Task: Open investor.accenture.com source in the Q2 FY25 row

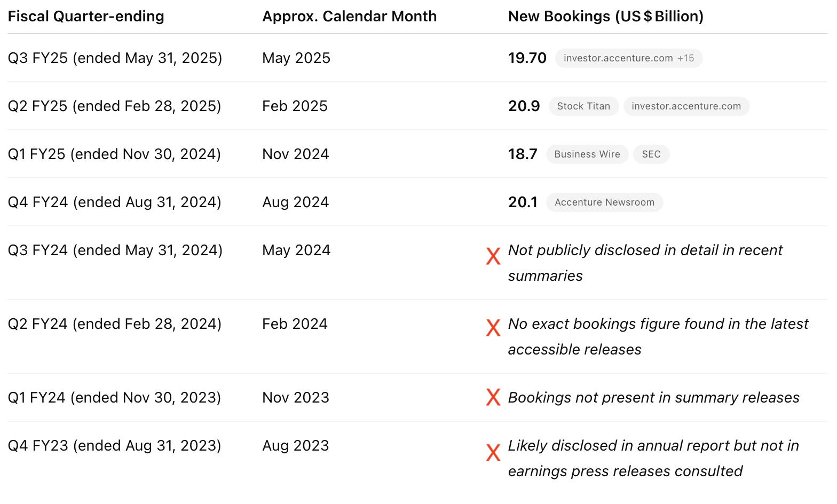Action: (686, 106)
